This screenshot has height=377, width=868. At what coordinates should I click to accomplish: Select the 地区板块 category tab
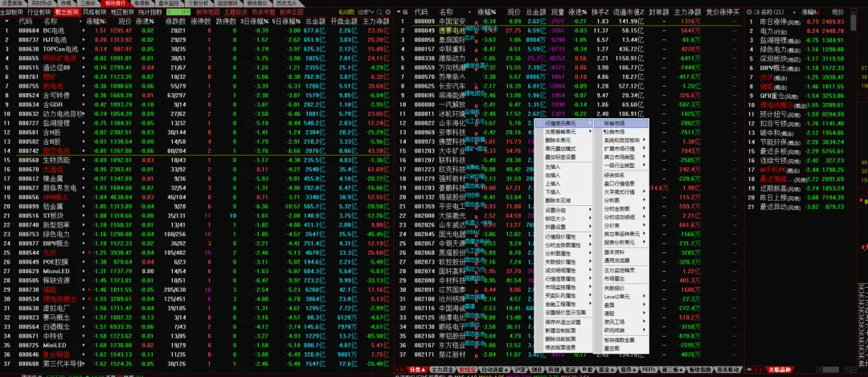coord(122,11)
